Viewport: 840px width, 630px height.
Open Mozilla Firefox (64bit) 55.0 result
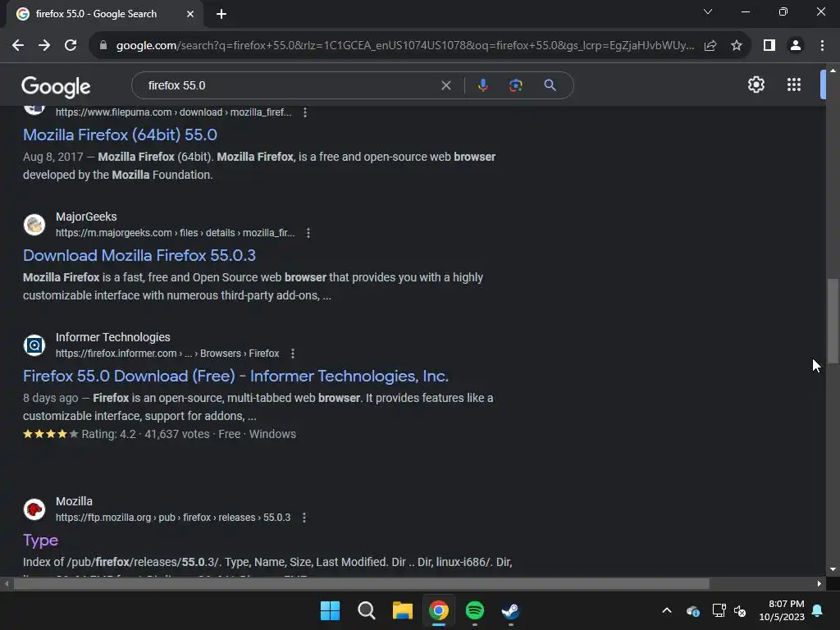click(120, 135)
